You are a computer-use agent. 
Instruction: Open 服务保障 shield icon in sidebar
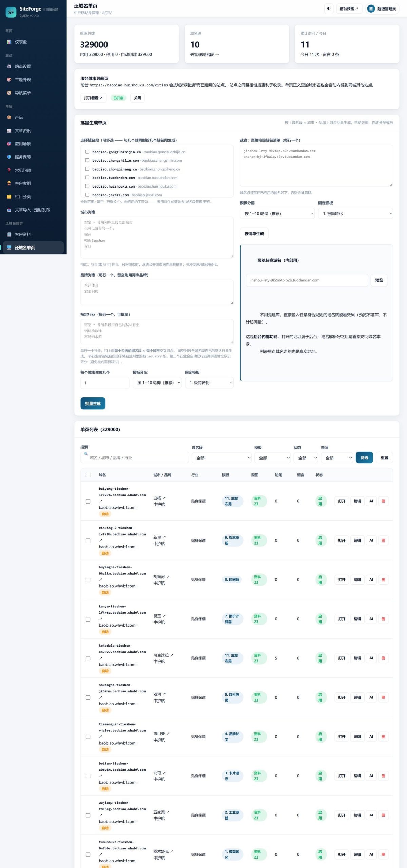[x=9, y=157]
